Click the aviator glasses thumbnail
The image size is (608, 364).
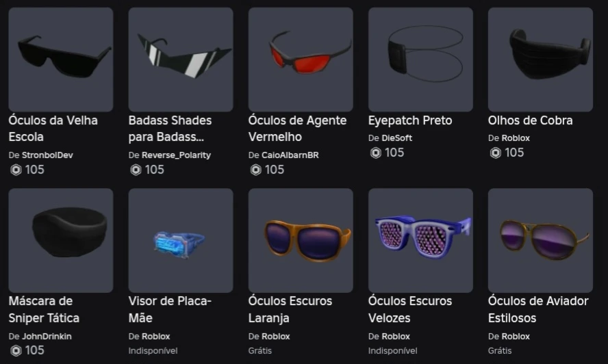(x=540, y=241)
